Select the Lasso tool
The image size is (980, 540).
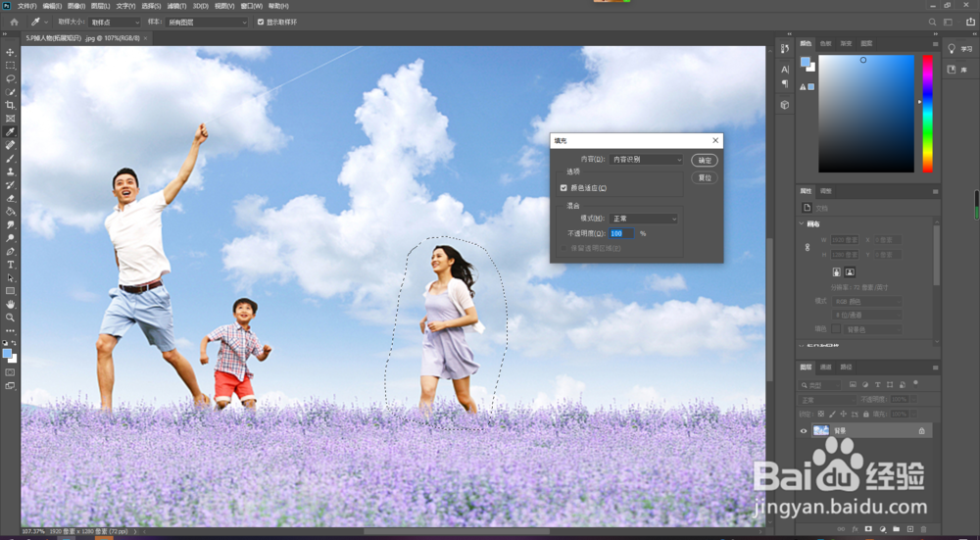pos(10,78)
